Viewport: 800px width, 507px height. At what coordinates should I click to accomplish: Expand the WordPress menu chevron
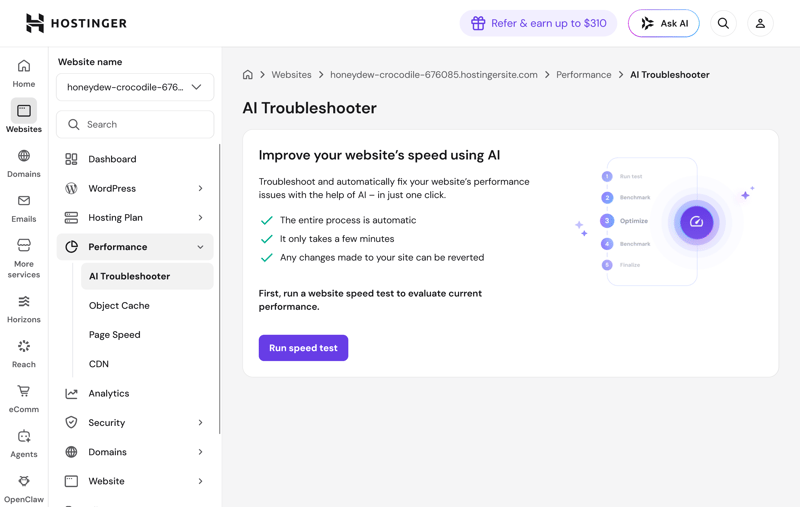point(201,188)
